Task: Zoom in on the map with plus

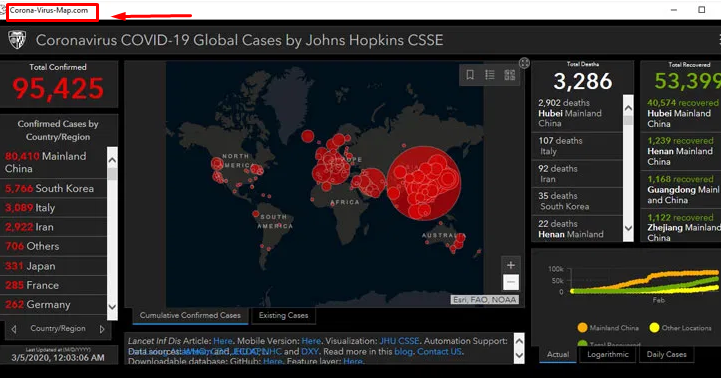Action: coord(511,265)
